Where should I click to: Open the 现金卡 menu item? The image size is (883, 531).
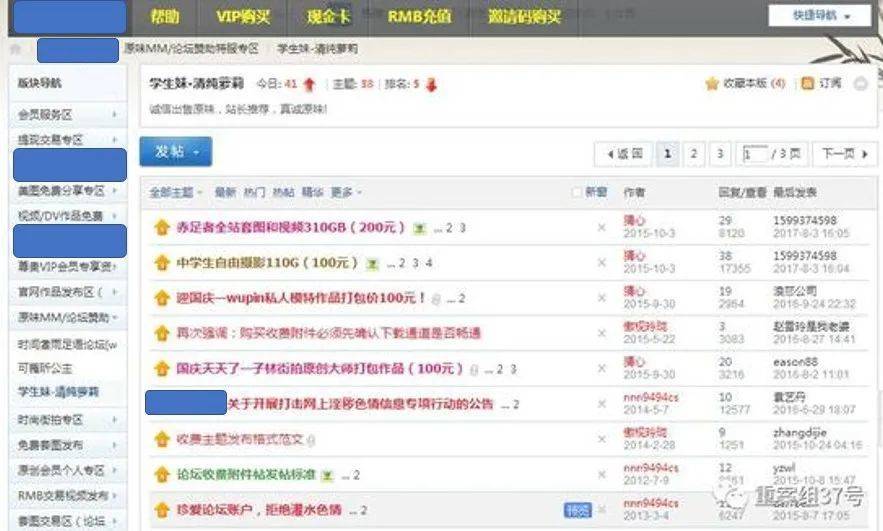pyautogui.click(x=328, y=16)
